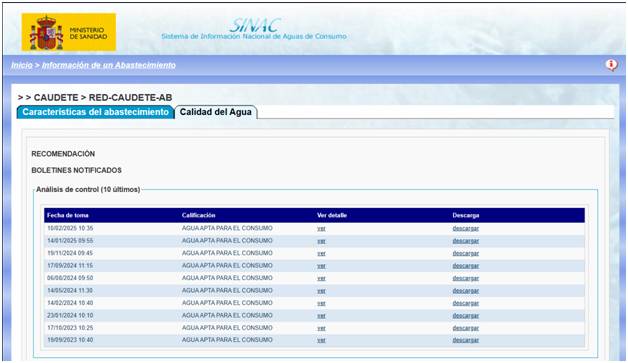Click the 'Ver detalle' column header

(332, 215)
